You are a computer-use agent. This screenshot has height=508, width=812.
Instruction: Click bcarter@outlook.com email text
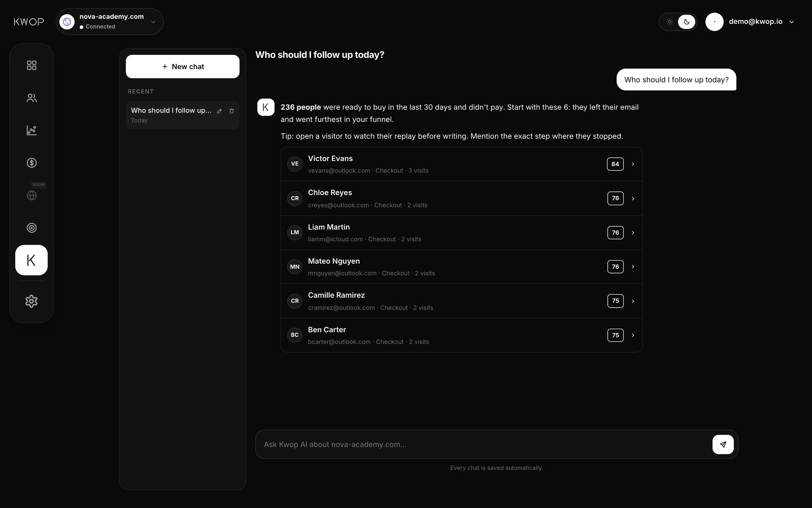pos(339,342)
